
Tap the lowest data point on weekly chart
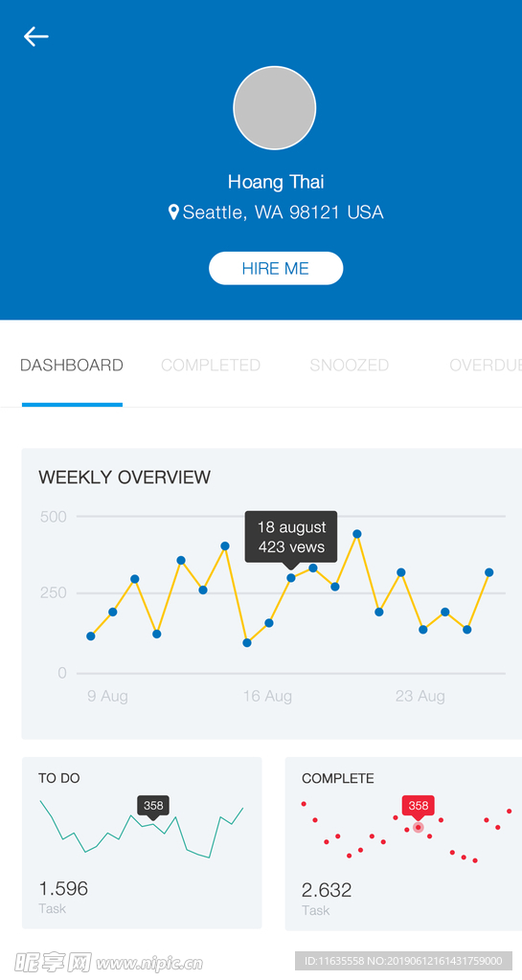click(247, 642)
